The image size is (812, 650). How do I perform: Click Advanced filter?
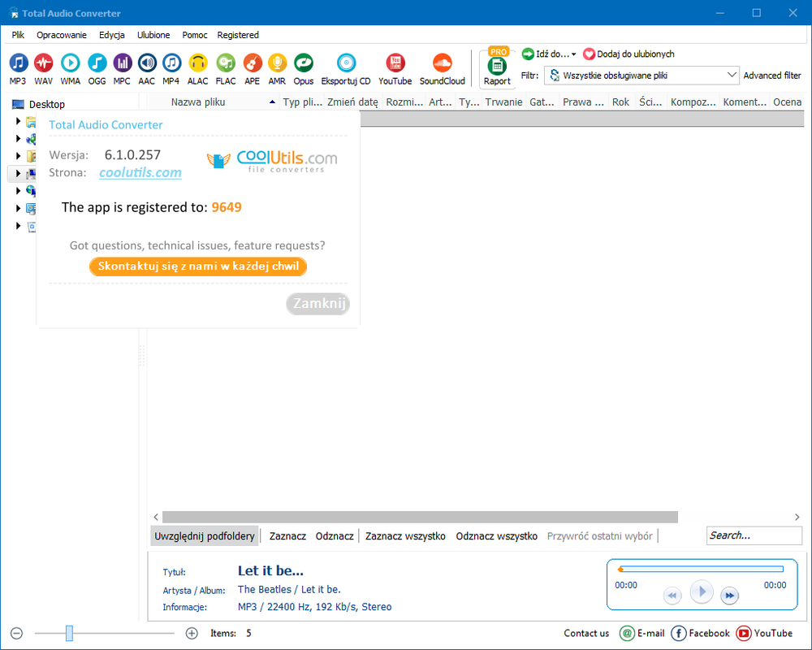[x=772, y=76]
